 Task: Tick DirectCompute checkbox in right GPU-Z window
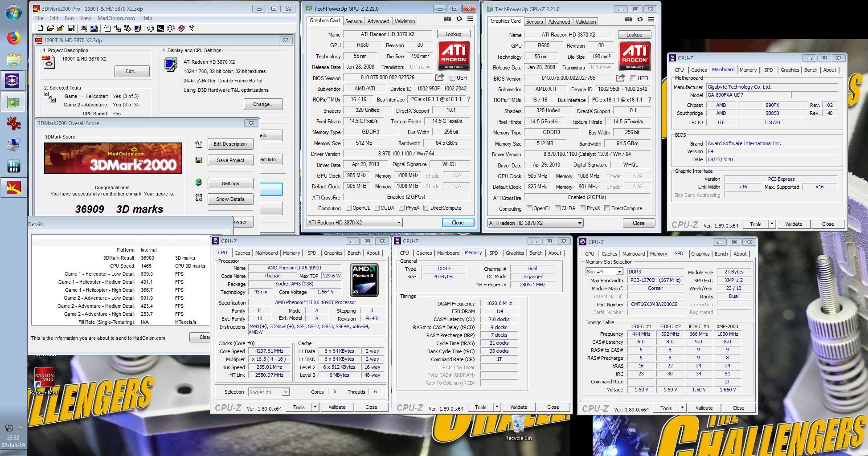tap(607, 208)
